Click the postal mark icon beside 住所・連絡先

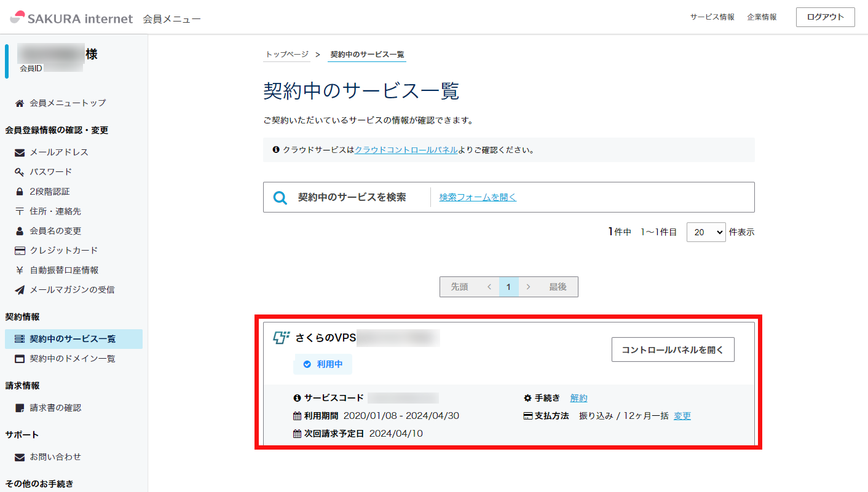(x=20, y=211)
